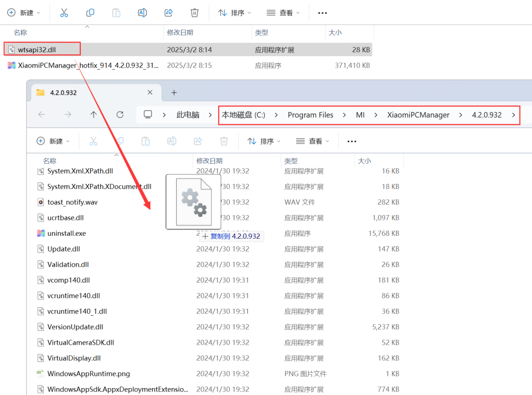Click XiaomiPCManager in the breadcrumb
Image resolution: width=532 pixels, height=395 pixels.
pos(418,115)
